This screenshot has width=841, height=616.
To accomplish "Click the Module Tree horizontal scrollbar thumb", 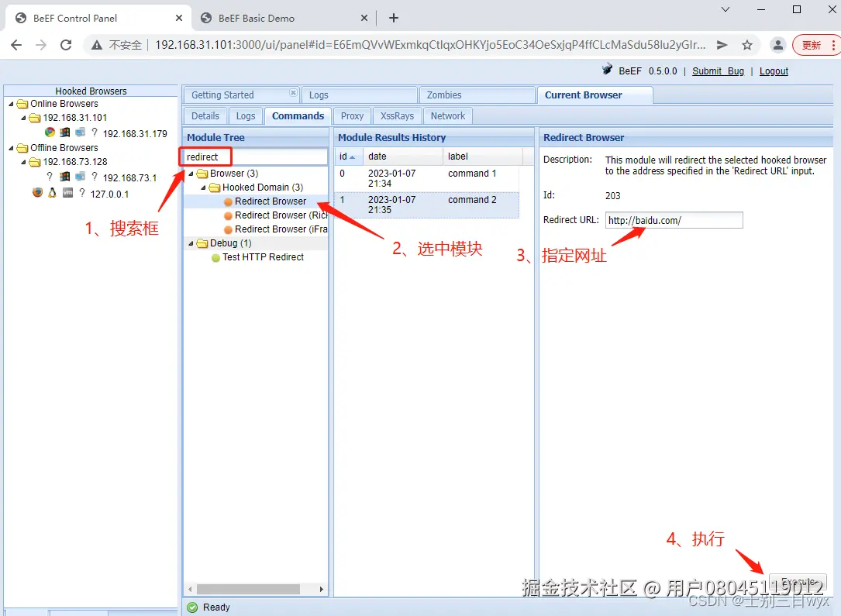I will 248,589.
